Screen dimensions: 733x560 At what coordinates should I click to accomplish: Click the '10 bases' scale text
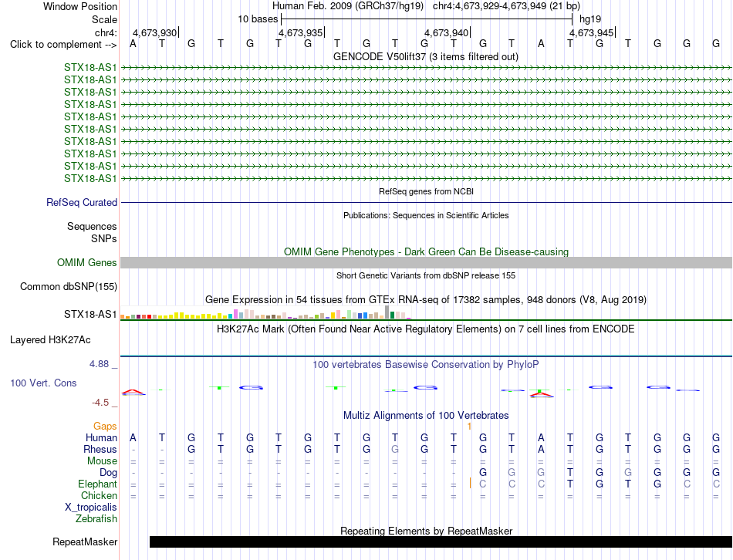click(258, 19)
